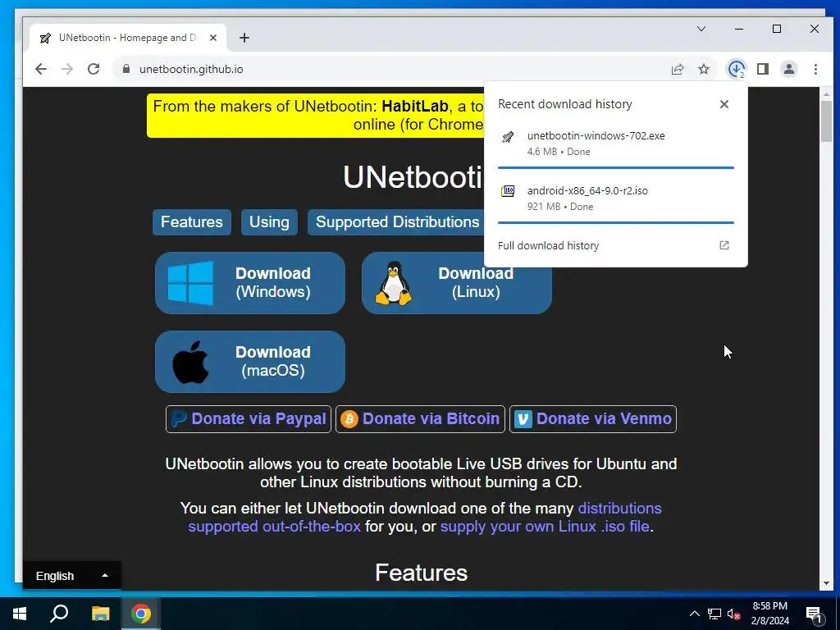The width and height of the screenshot is (840, 630).
Task: Click the browser back arrow
Action: pyautogui.click(x=41, y=69)
